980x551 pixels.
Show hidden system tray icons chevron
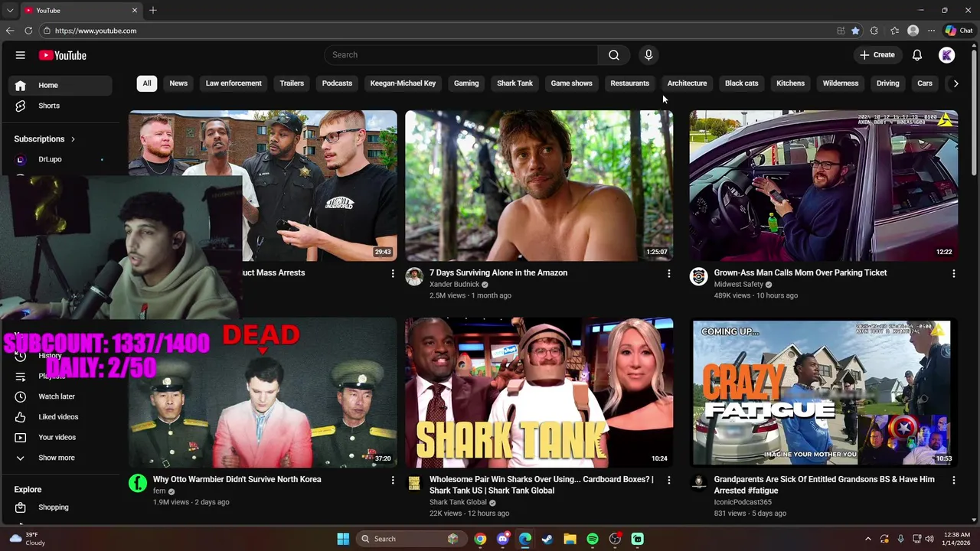point(867,539)
